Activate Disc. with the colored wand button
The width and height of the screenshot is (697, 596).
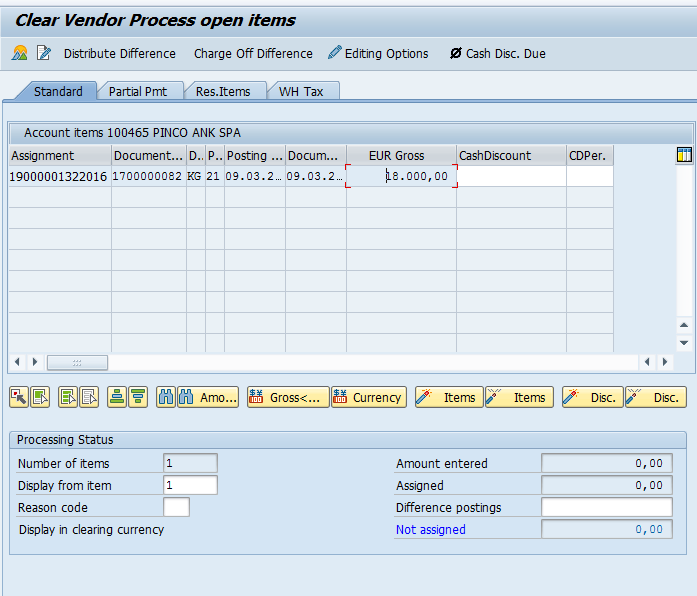coord(593,397)
